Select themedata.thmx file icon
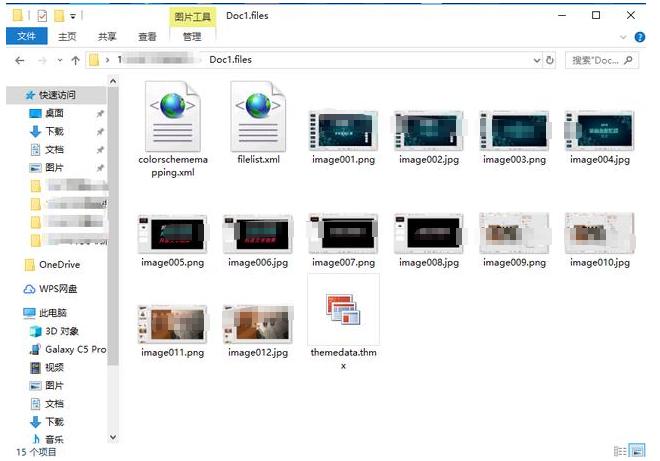This screenshot has width=660, height=461. pyautogui.click(x=343, y=309)
